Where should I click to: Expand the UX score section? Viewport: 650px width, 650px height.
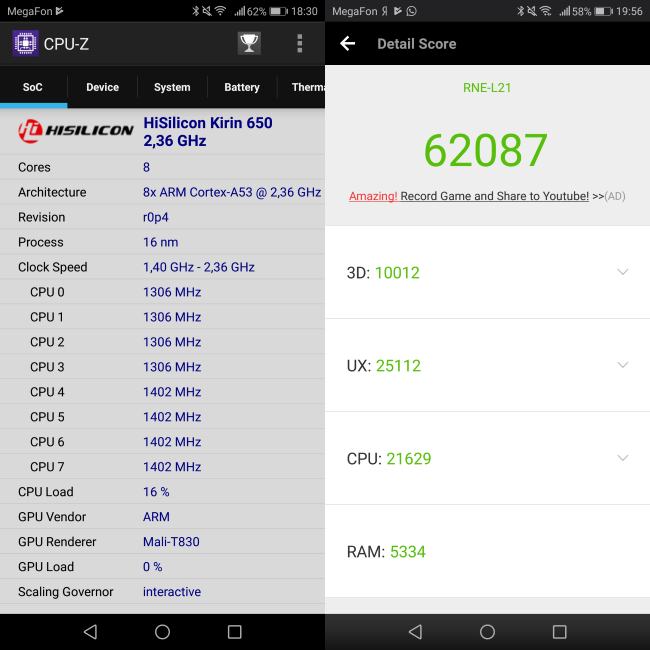coord(623,365)
